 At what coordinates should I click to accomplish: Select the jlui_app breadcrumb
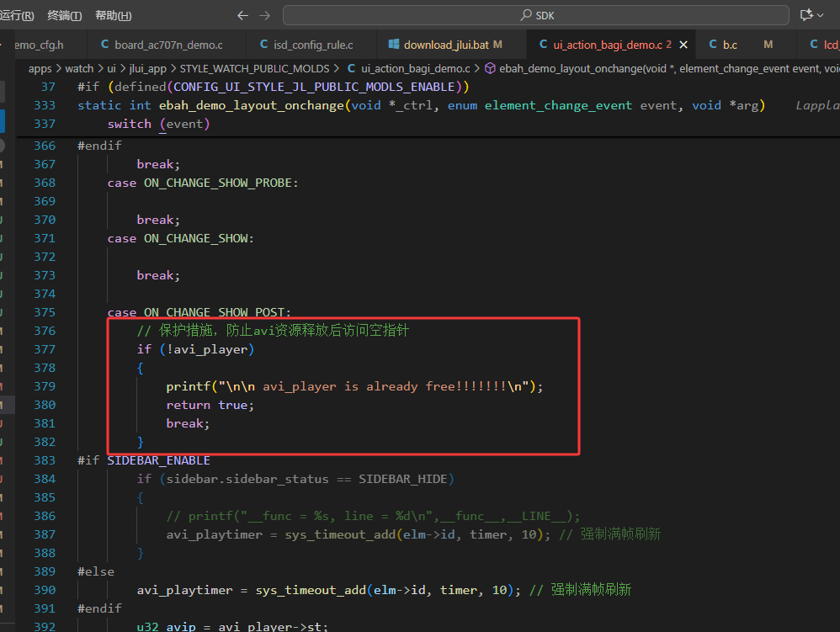pos(148,68)
